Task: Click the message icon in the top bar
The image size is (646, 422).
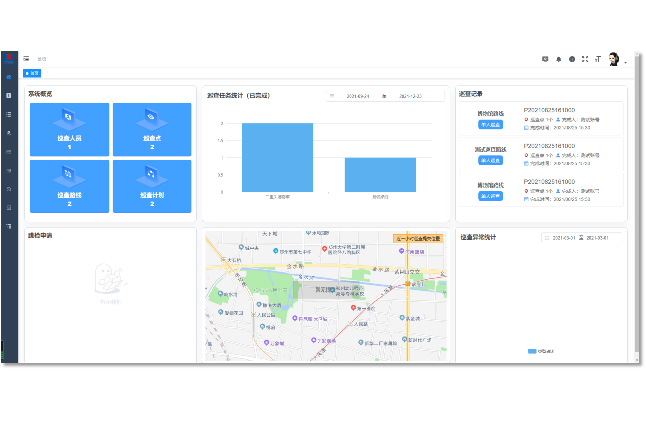Action: click(545, 59)
